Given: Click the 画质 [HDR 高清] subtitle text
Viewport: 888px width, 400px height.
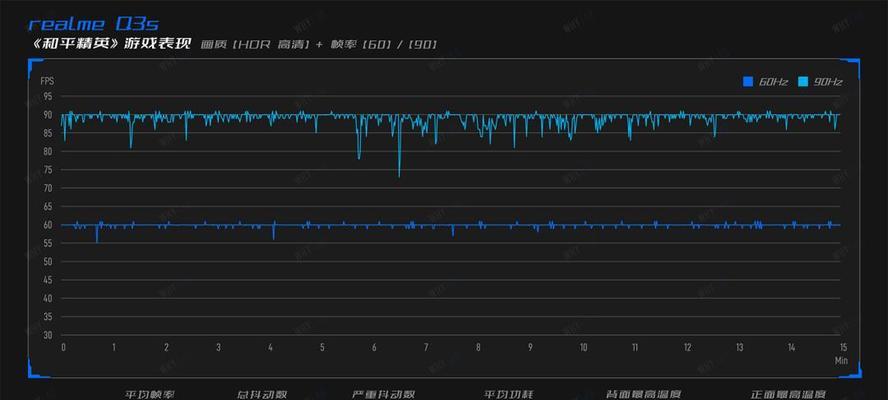Looking at the screenshot, I should [x=255, y=45].
